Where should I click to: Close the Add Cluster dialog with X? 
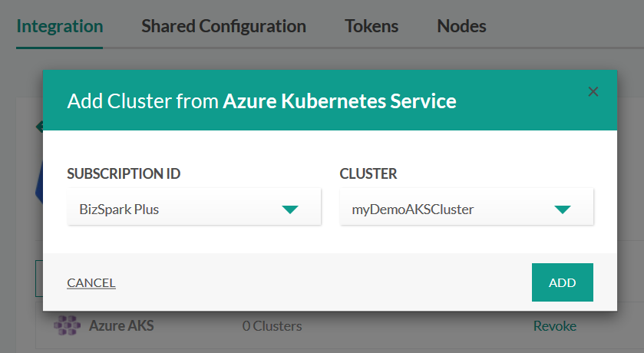[593, 91]
